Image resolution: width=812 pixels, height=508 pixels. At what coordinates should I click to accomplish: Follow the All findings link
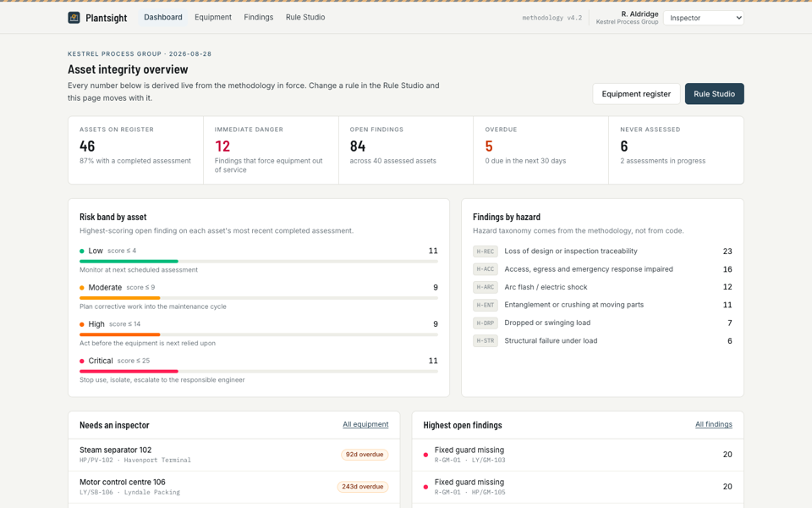714,424
